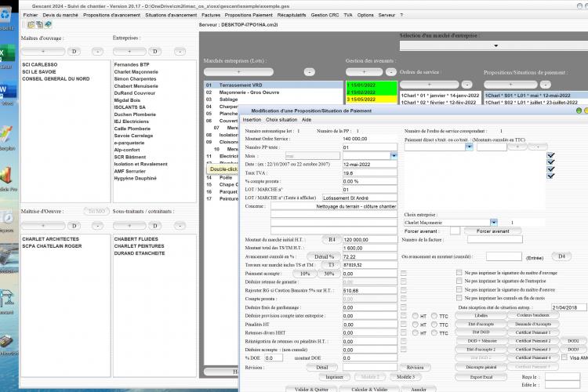Select lot 02 Maçonnerie - Gros Oeuvre
Image resolution: width=588 pixels, height=392 pixels.
(274, 93)
